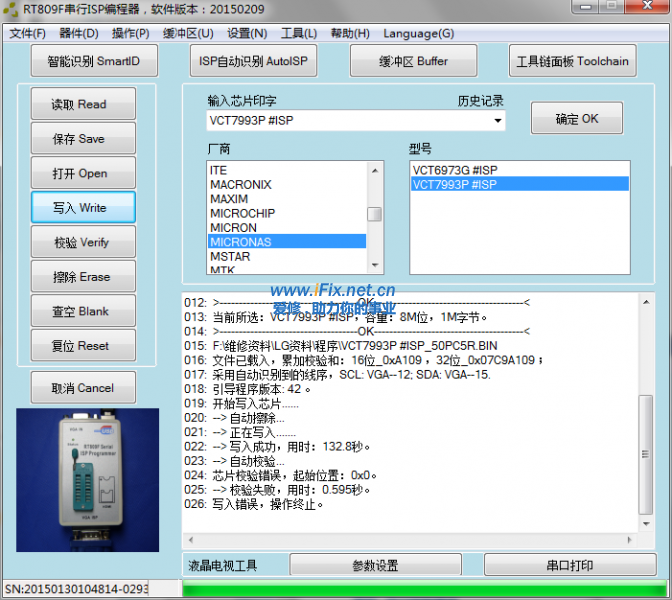
Task: Click the 查空 Blank button
Action: coord(83,311)
